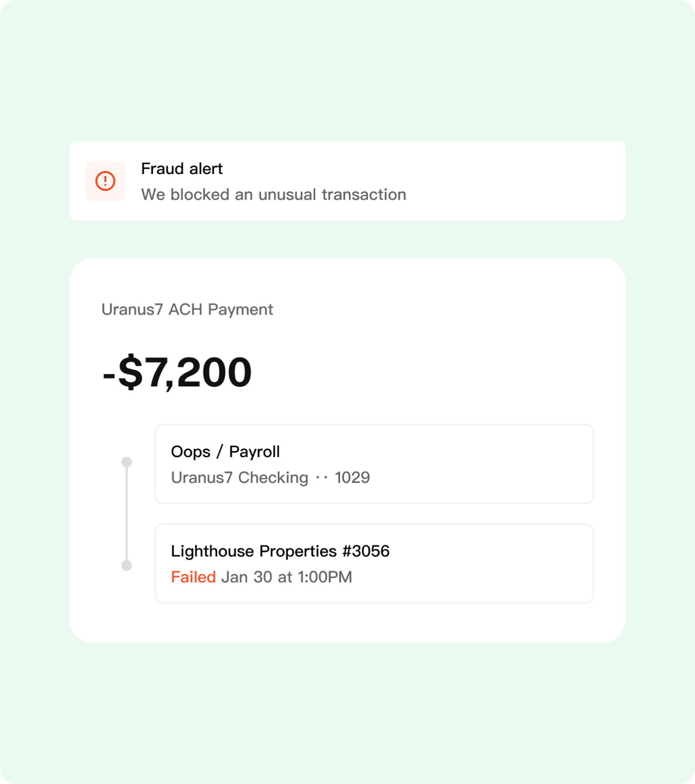Click the -$7,200 transaction amount

[177, 372]
